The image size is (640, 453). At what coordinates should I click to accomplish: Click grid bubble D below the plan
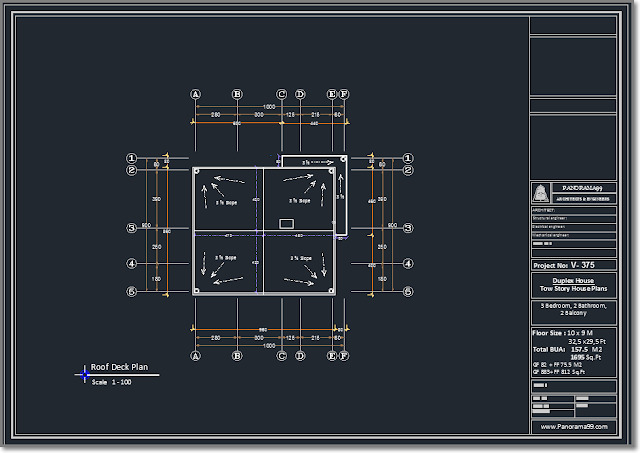tap(300, 356)
